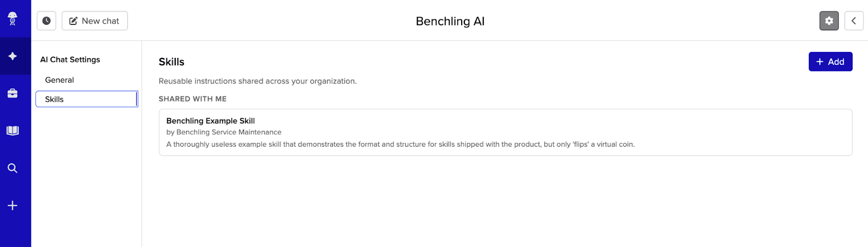Image resolution: width=868 pixels, height=247 pixels.
Task: Open chat history clock icon
Action: point(47,21)
